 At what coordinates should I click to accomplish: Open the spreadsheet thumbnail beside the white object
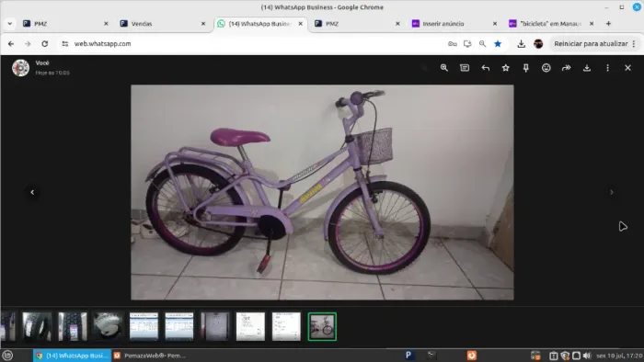[144, 327]
